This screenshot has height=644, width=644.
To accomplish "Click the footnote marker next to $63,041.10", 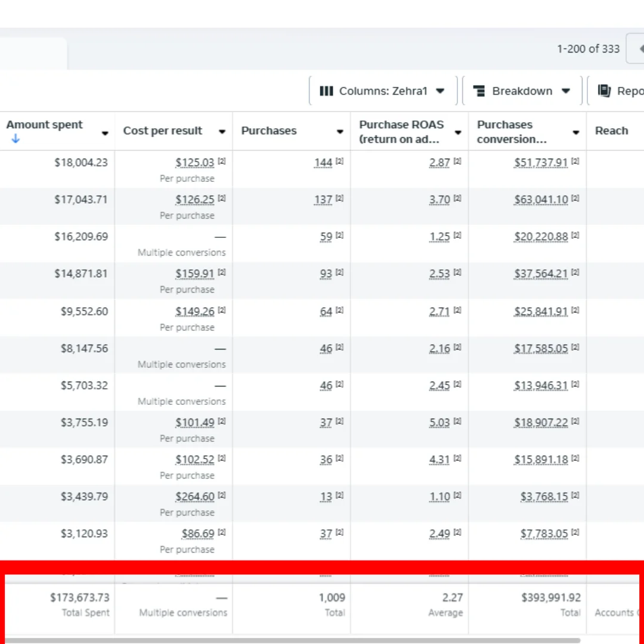I will point(575,199).
